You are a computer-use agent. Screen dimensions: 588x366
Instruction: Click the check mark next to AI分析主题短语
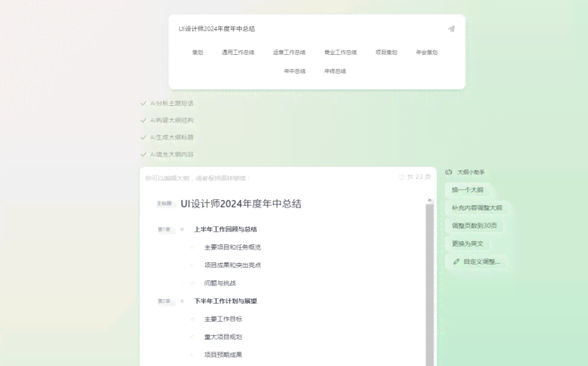coord(143,103)
